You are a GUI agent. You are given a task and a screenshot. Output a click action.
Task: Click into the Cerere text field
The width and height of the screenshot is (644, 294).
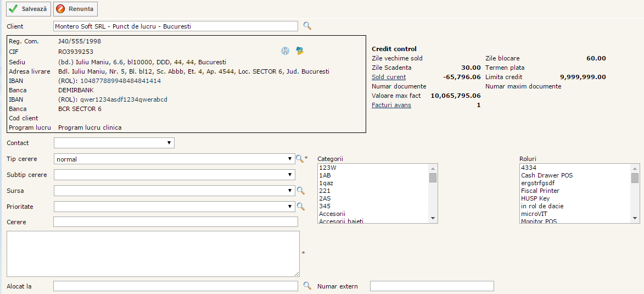(175, 222)
